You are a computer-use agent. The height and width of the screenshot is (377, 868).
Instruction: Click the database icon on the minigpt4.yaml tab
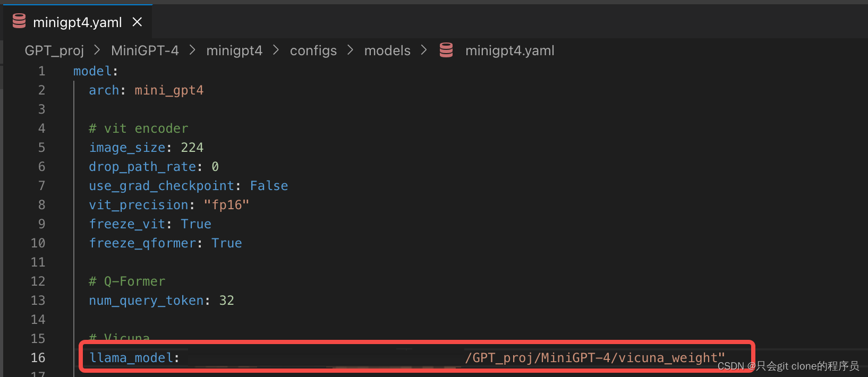[19, 21]
